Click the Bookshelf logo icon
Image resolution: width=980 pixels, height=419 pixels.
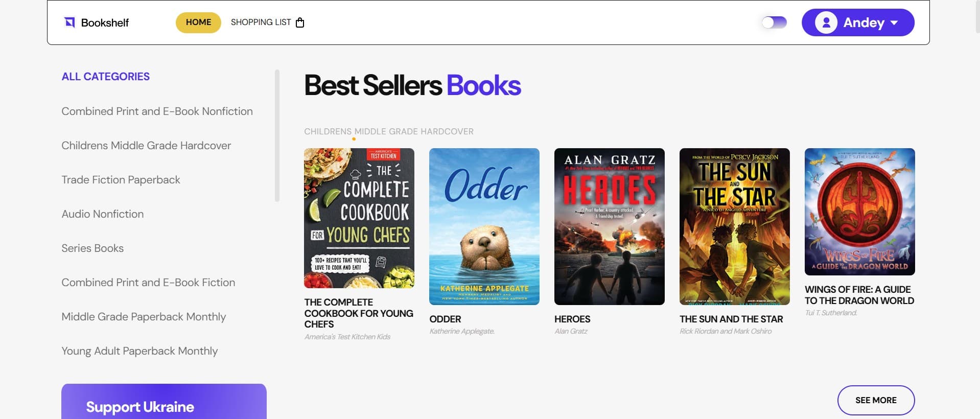click(x=69, y=22)
